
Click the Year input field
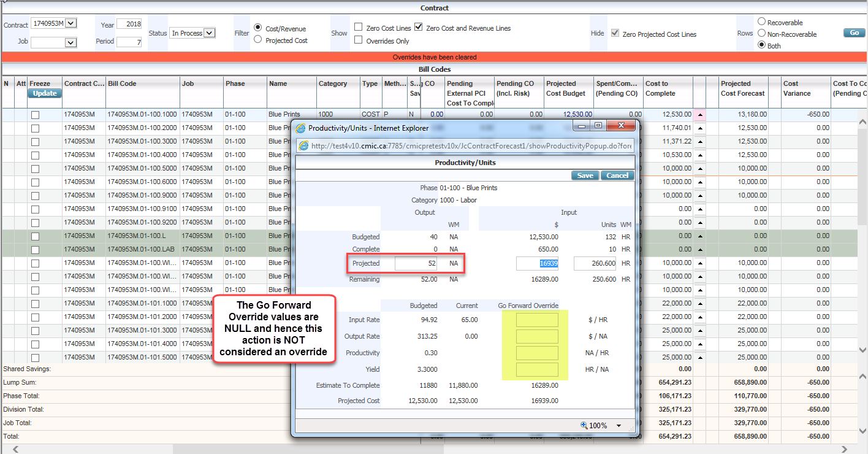[129, 24]
